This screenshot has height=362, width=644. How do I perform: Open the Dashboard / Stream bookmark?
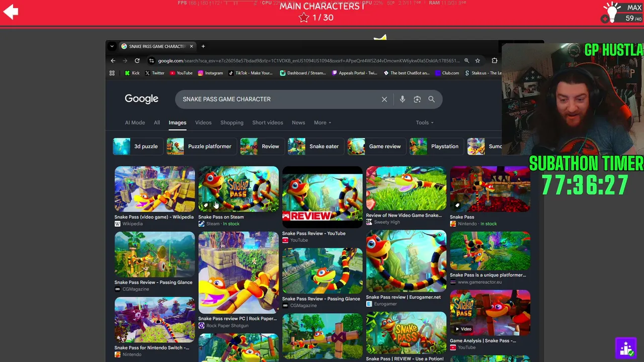[x=303, y=73]
